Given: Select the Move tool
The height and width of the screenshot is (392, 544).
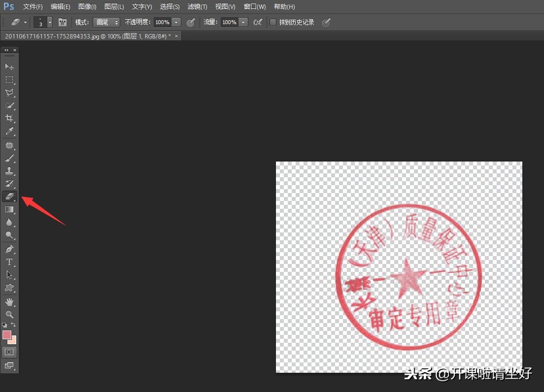Looking at the screenshot, I should click(10, 66).
